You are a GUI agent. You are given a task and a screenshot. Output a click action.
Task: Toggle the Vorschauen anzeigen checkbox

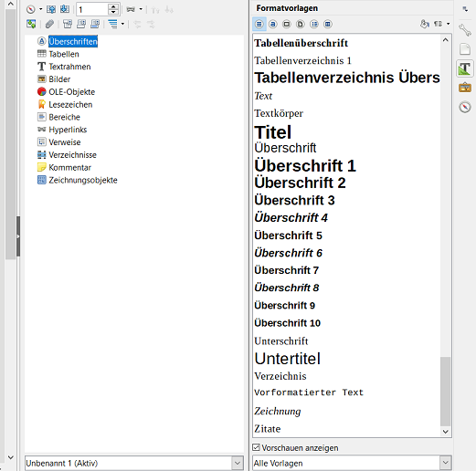point(256,447)
